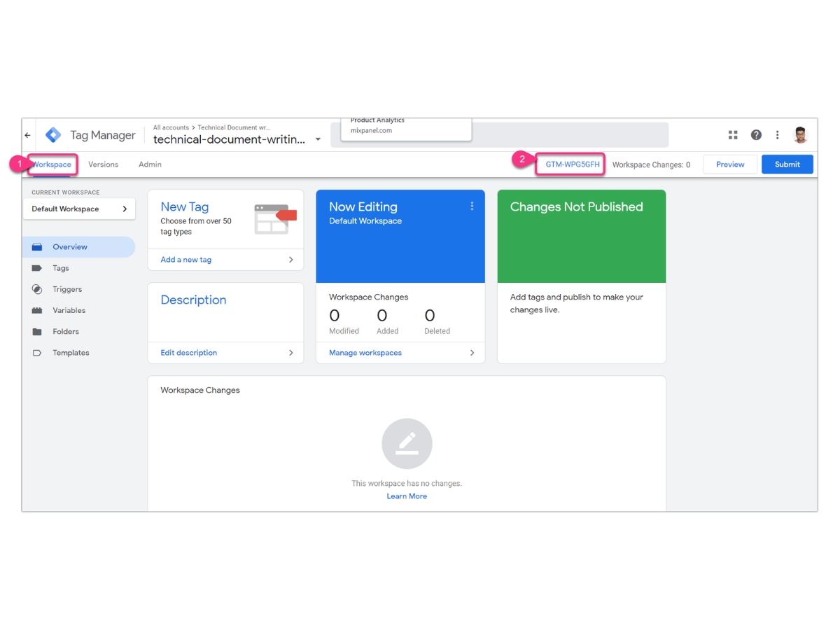The image size is (840, 630).
Task: Click the chevron next to Edit description
Action: point(291,353)
